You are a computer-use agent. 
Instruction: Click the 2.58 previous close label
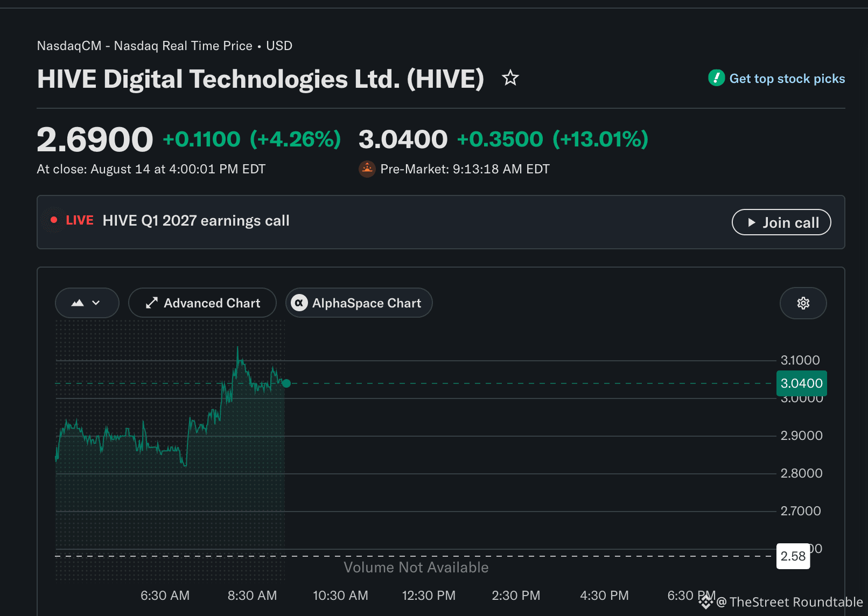[x=793, y=556]
